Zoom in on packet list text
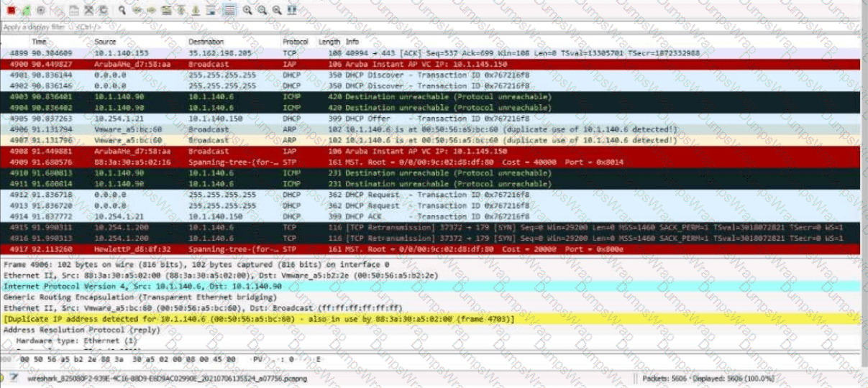Viewport: 868px width, 388px height. (x=247, y=10)
